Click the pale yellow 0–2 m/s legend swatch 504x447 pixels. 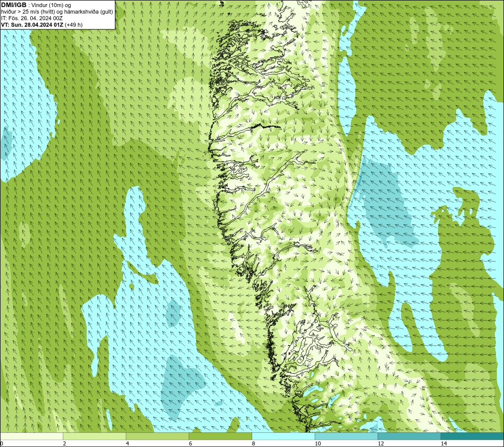[x=31, y=436]
